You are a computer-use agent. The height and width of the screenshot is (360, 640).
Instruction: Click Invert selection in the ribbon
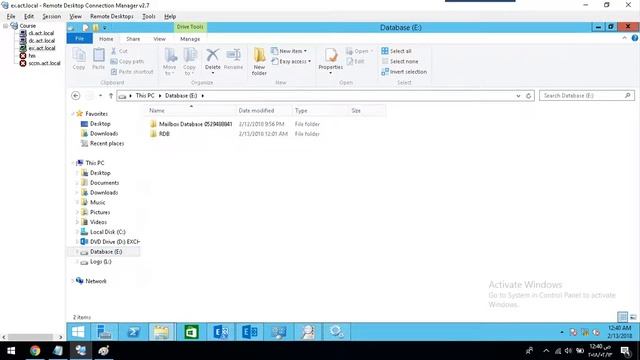tap(404, 72)
